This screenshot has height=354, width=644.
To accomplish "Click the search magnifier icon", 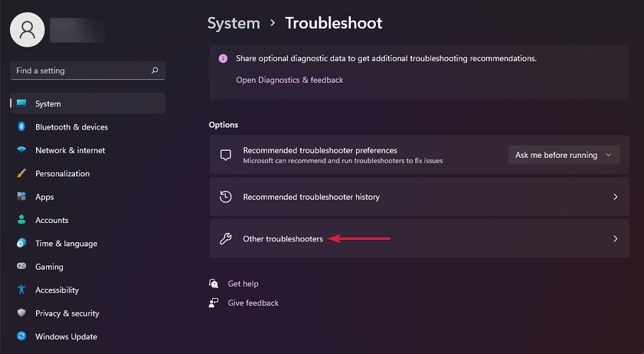I will (155, 71).
